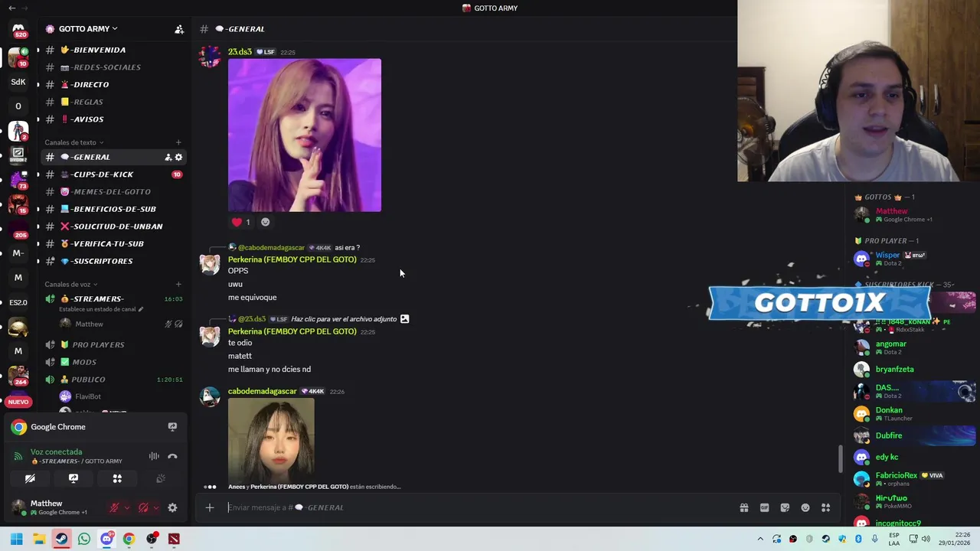Stop streaming Google Chrome icon
Viewport: 980px width, 551px height.
(x=172, y=427)
